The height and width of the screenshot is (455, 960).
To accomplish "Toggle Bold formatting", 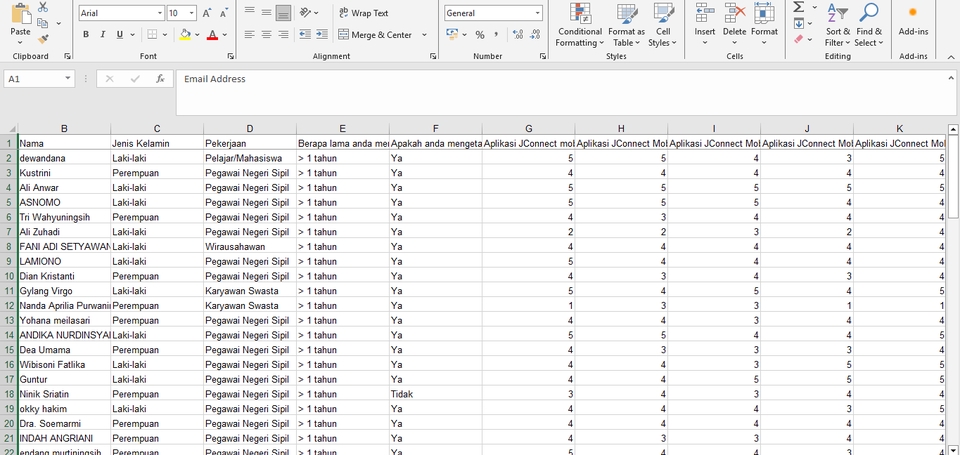I will coord(86,35).
